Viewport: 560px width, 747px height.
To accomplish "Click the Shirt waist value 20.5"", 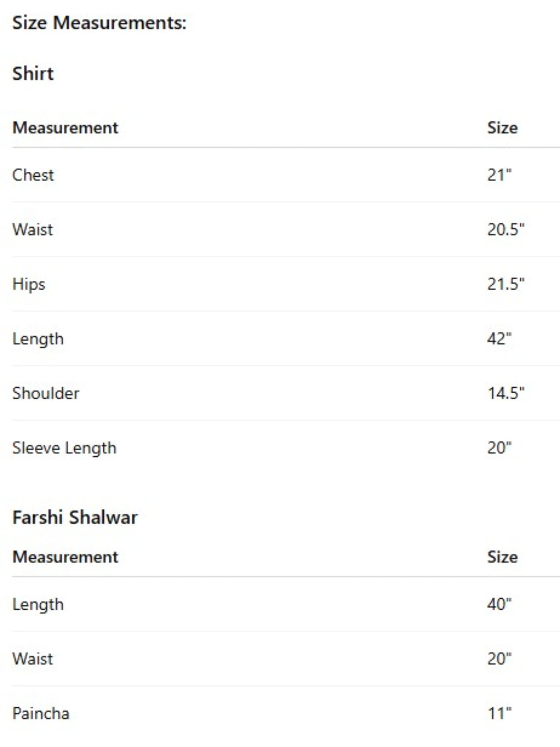I will tap(505, 230).
